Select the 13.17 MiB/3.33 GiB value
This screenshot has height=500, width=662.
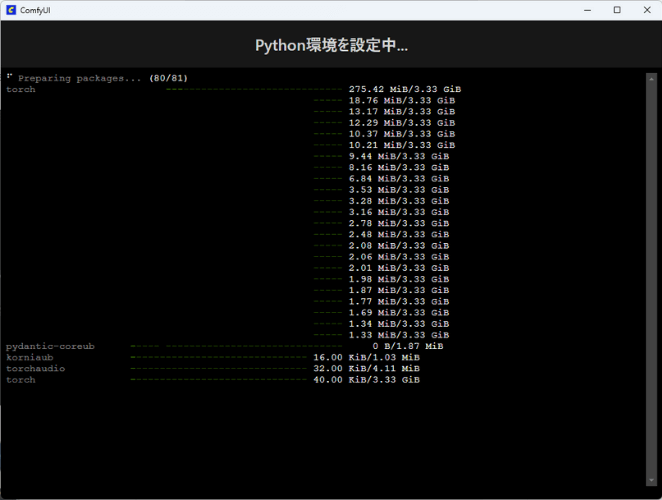click(x=402, y=111)
